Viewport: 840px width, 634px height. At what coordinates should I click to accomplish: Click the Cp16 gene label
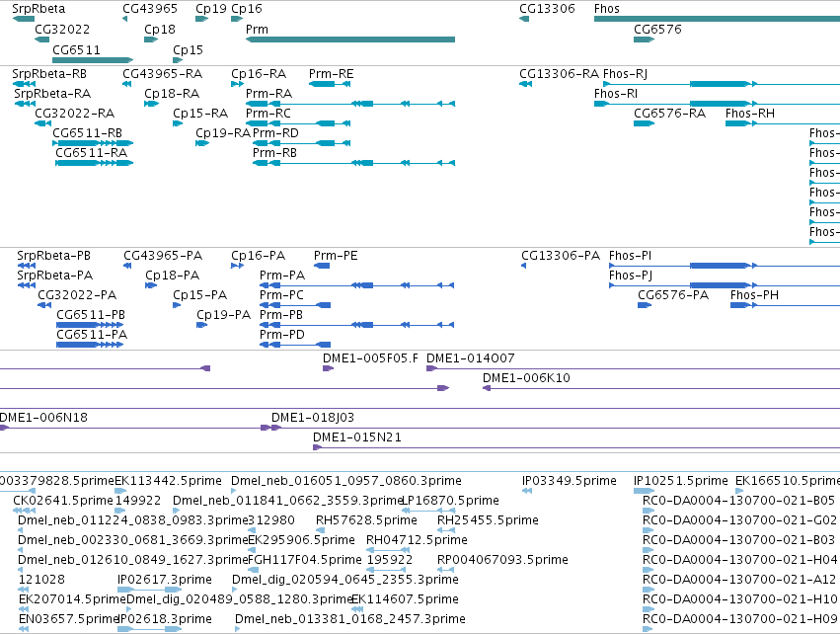(x=247, y=9)
